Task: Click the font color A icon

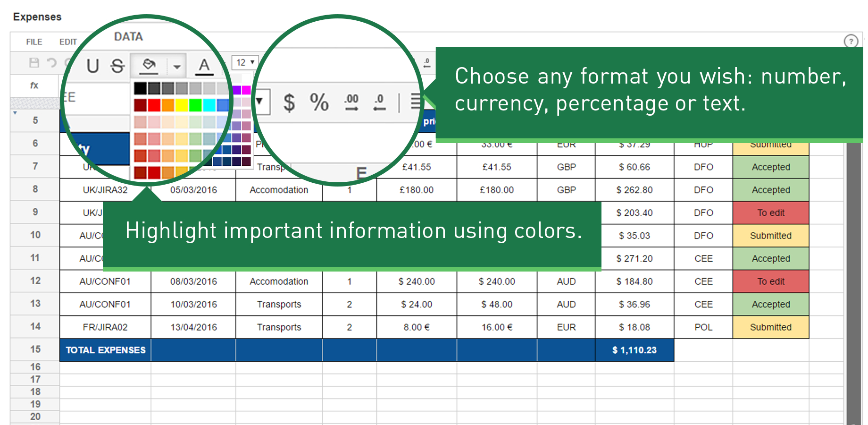Action: 204,66
